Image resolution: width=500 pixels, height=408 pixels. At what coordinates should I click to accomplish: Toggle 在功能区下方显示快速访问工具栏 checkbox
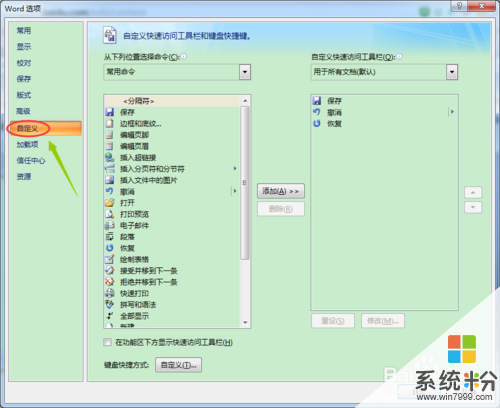coord(107,342)
